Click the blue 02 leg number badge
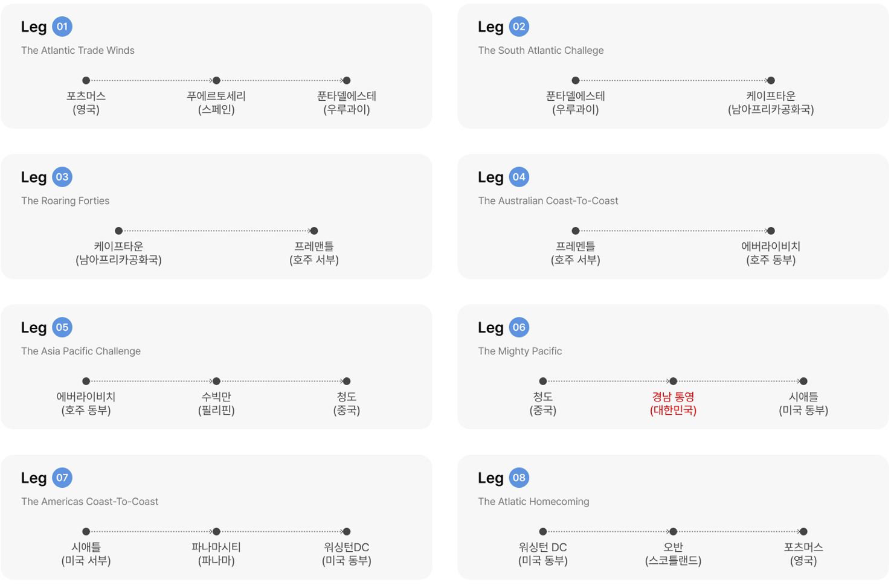Image resolution: width=894 pixels, height=588 pixels. click(x=519, y=27)
